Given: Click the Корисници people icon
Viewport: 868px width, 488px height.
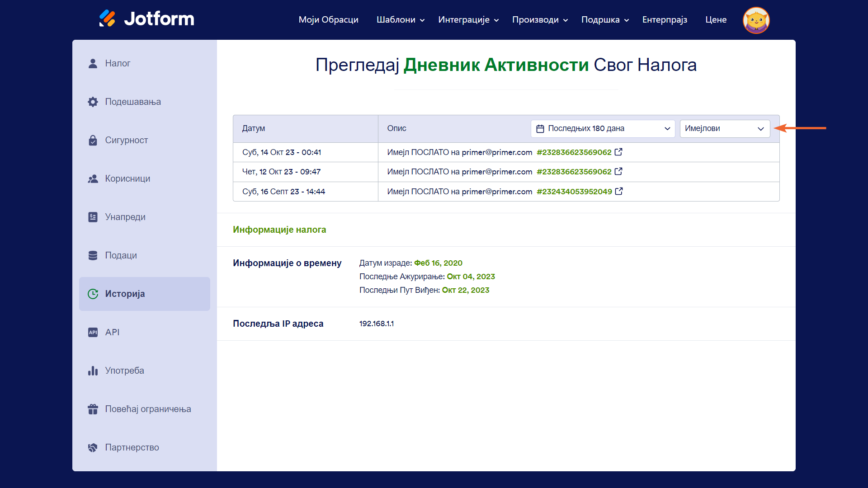Looking at the screenshot, I should 93,179.
